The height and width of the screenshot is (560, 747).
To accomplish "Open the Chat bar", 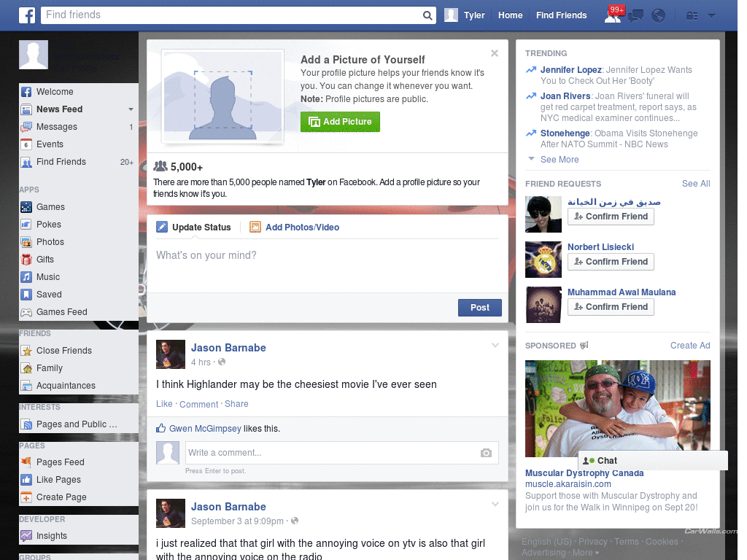I will point(653,461).
